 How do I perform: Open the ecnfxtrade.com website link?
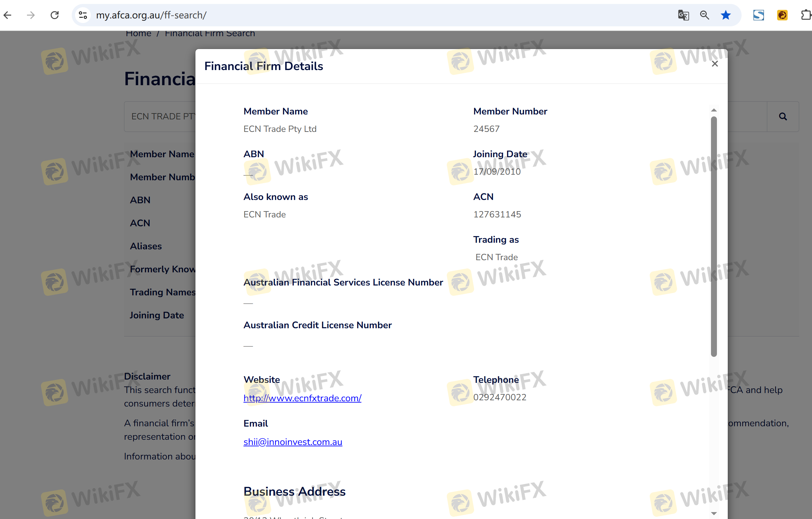tap(302, 398)
